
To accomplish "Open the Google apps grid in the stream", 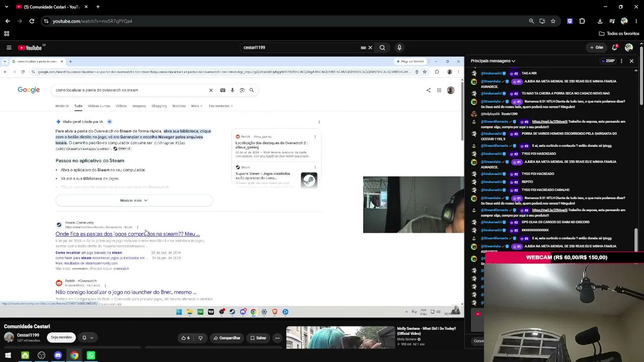I will [439, 90].
